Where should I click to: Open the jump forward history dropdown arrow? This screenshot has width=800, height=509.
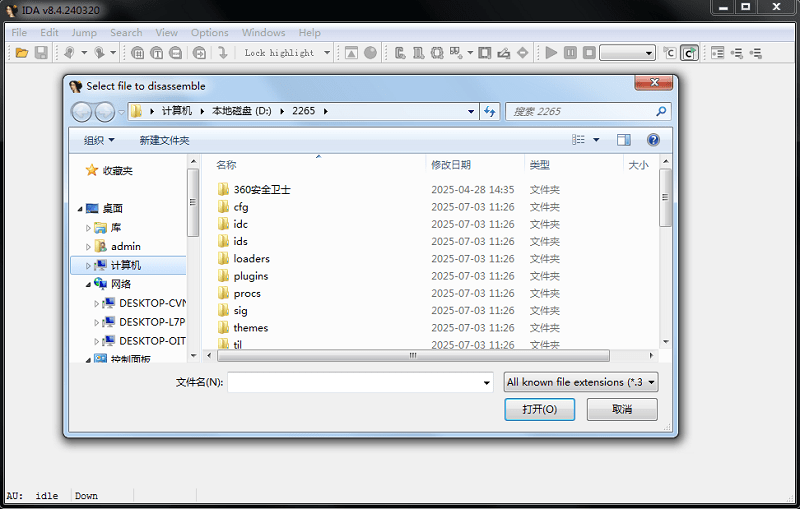click(x=113, y=53)
